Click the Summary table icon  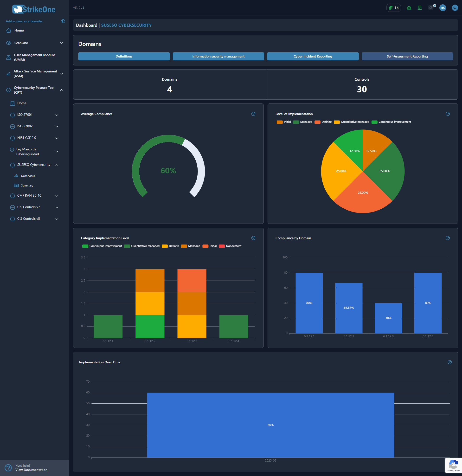tap(16, 185)
